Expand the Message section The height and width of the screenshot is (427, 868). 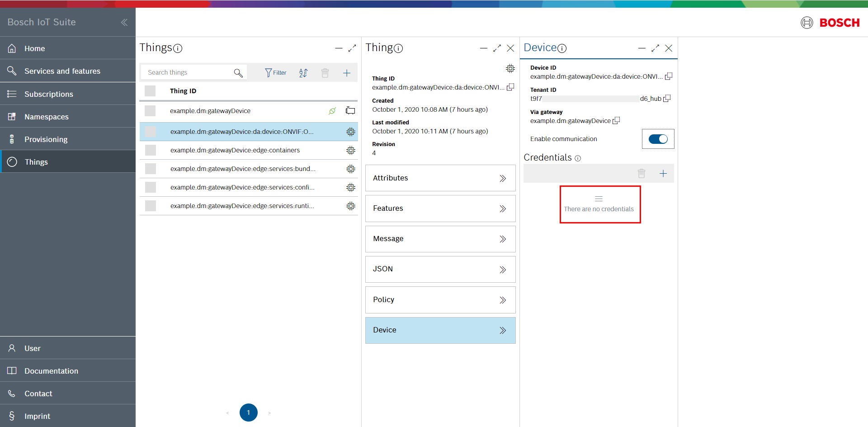click(440, 239)
